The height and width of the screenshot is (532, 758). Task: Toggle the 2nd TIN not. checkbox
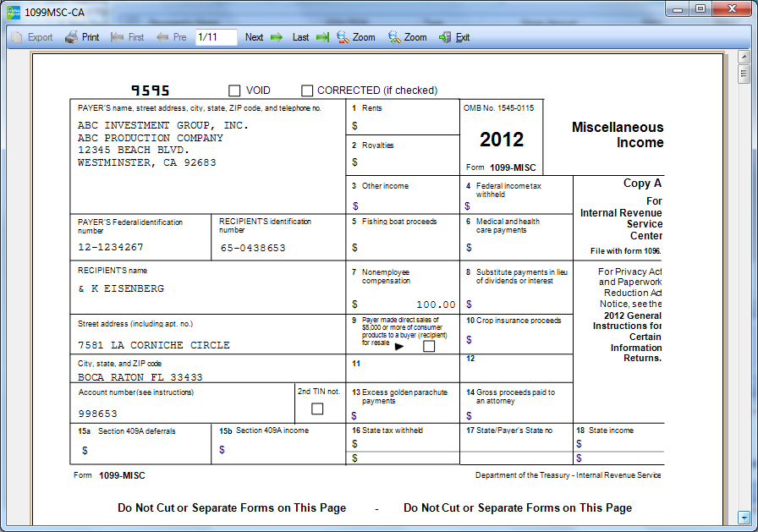click(x=317, y=409)
